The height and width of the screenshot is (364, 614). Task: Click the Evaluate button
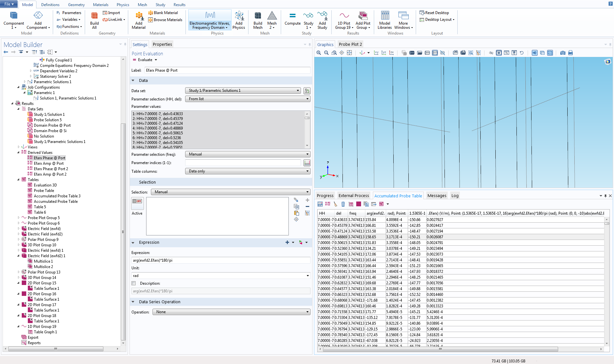[145, 60]
